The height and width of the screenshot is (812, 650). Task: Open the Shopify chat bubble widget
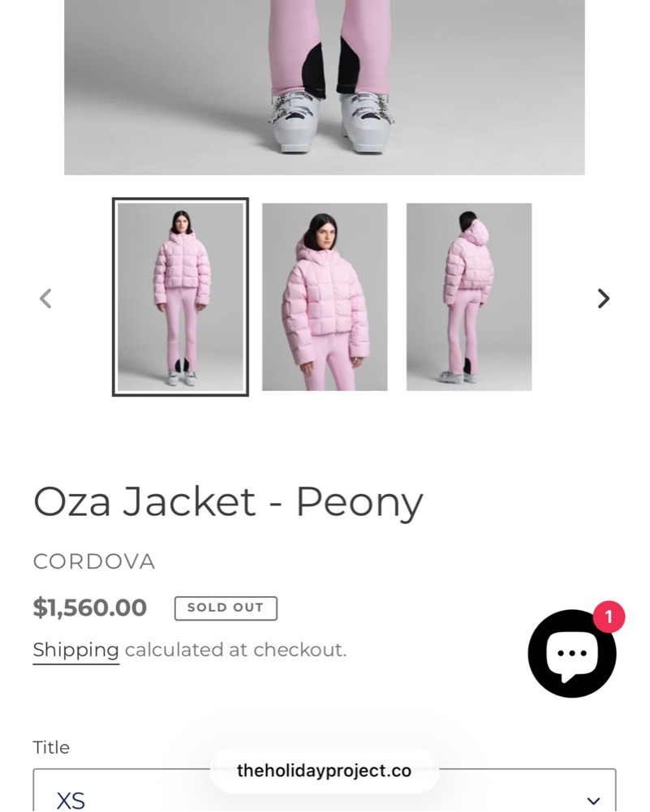(572, 654)
